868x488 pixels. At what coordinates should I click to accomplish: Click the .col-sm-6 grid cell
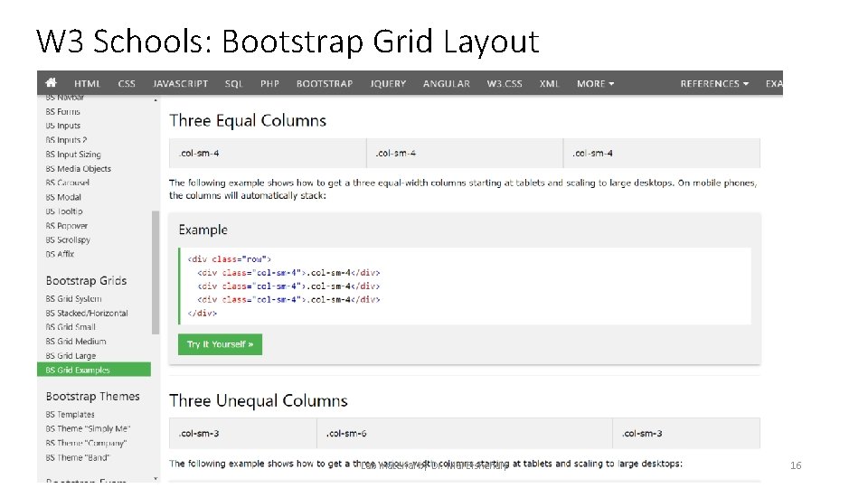[x=465, y=433]
